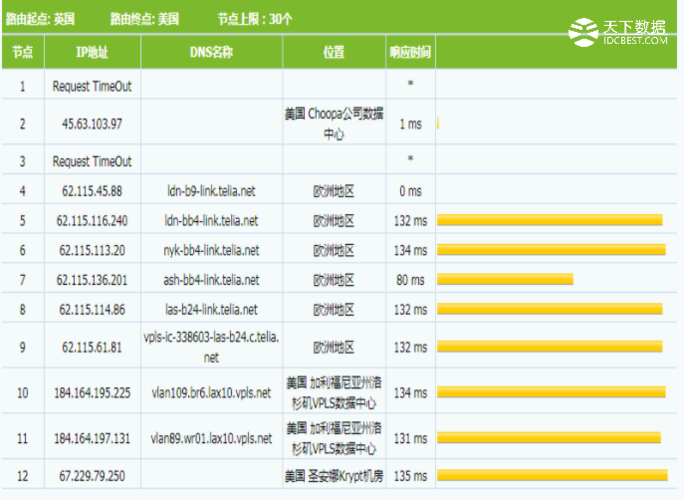Click location 美国 圣安娜Krypt机房

(x=334, y=476)
